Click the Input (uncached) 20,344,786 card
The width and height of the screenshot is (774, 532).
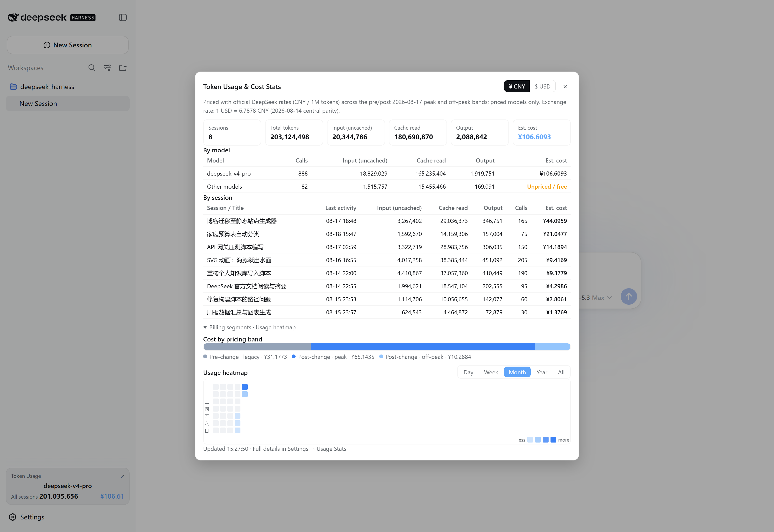click(x=356, y=133)
